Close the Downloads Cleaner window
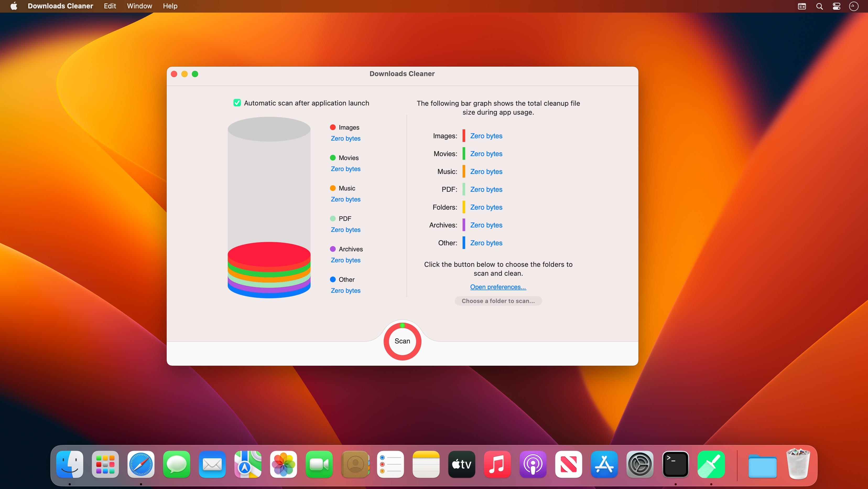The image size is (868, 489). pos(174,74)
